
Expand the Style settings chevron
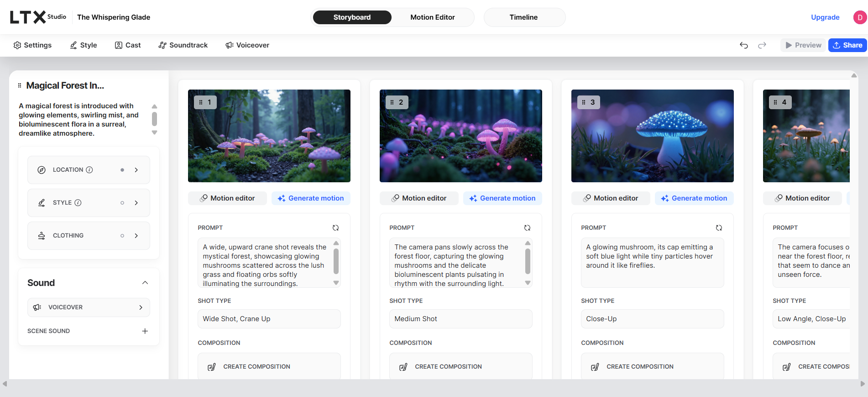click(136, 203)
